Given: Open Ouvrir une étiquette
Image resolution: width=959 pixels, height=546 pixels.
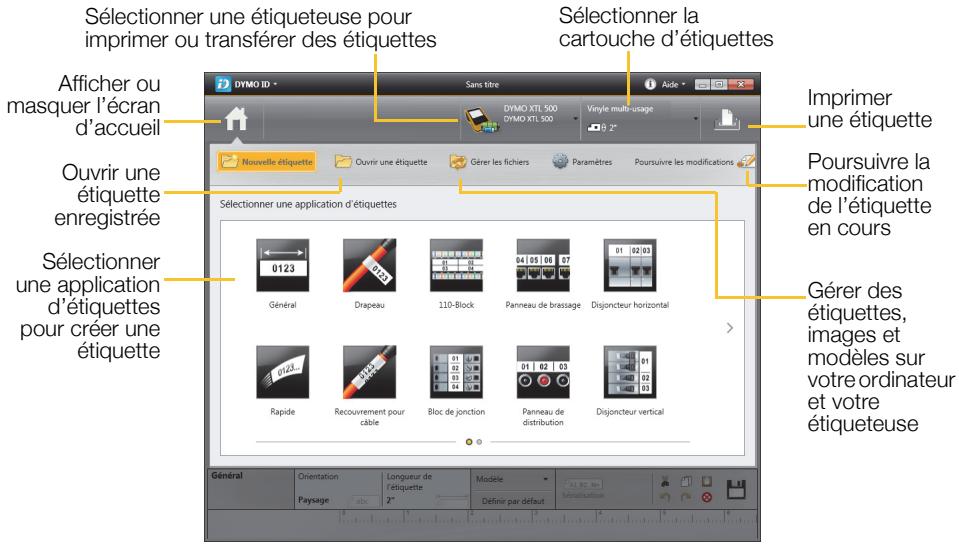Looking at the screenshot, I should (x=381, y=162).
